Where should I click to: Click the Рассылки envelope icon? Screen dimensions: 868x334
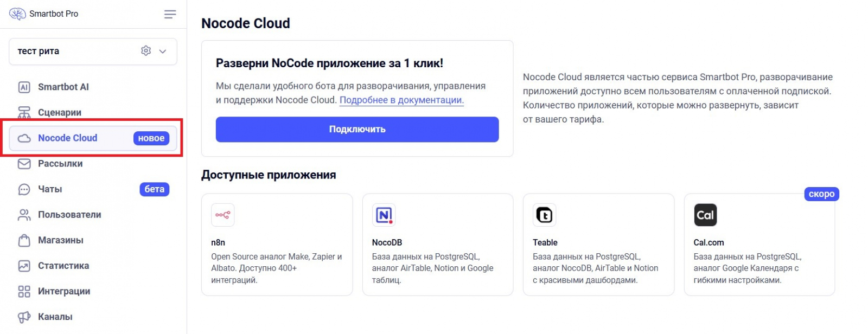point(24,164)
